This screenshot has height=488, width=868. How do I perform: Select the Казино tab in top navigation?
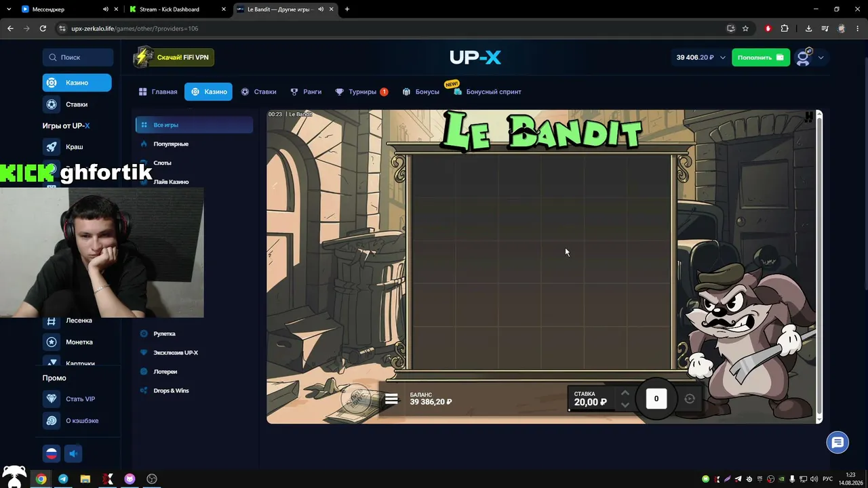pos(208,91)
